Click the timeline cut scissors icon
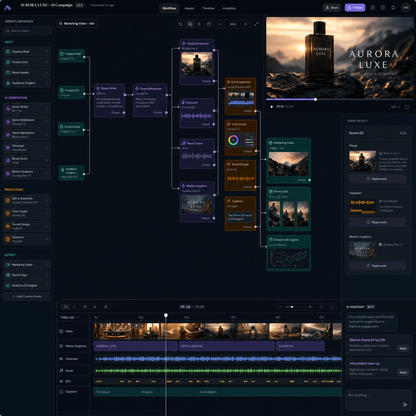 [95, 307]
